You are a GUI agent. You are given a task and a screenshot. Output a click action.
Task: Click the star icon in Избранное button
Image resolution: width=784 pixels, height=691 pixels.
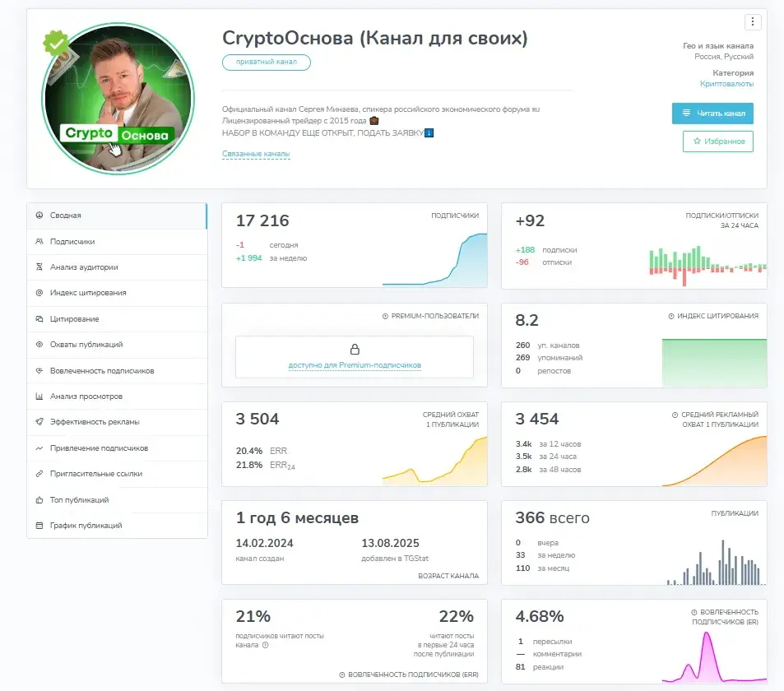click(x=697, y=141)
